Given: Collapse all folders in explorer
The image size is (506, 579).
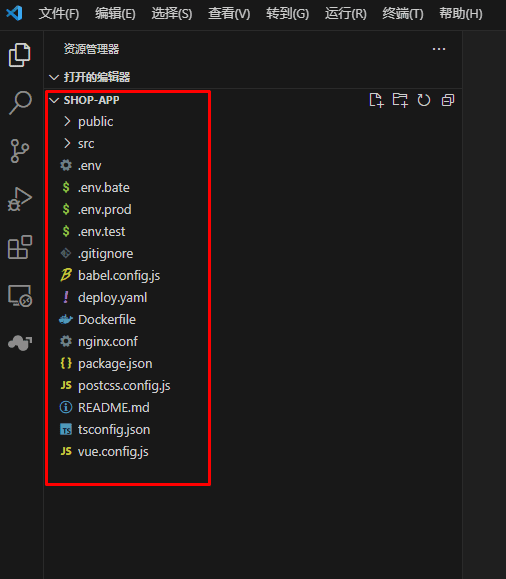Looking at the screenshot, I should pyautogui.click(x=448, y=100).
